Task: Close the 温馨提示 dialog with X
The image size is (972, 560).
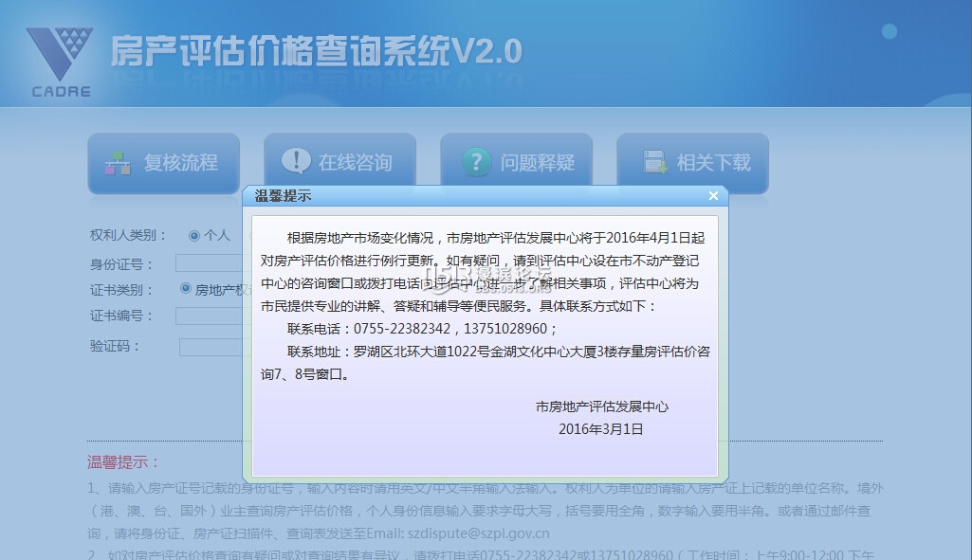Action: tap(713, 196)
